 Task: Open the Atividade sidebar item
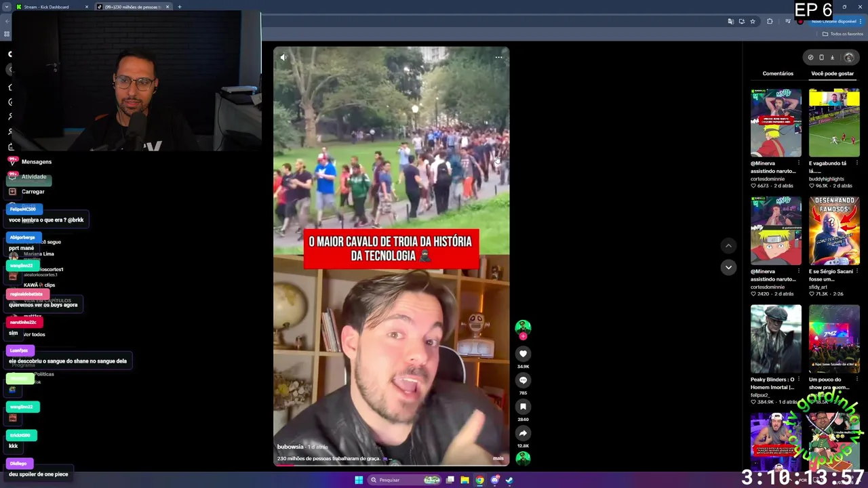click(x=28, y=177)
